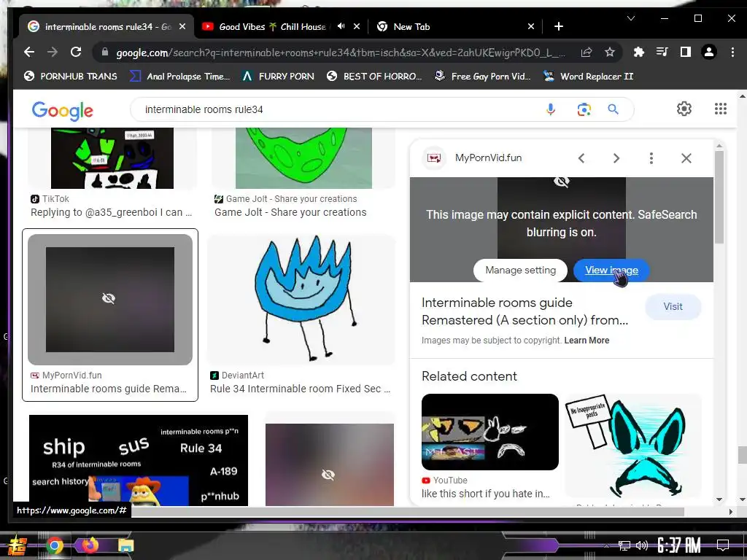The width and height of the screenshot is (747, 560).
Task: Open the YouTube related content thumbnail
Action: click(489, 432)
